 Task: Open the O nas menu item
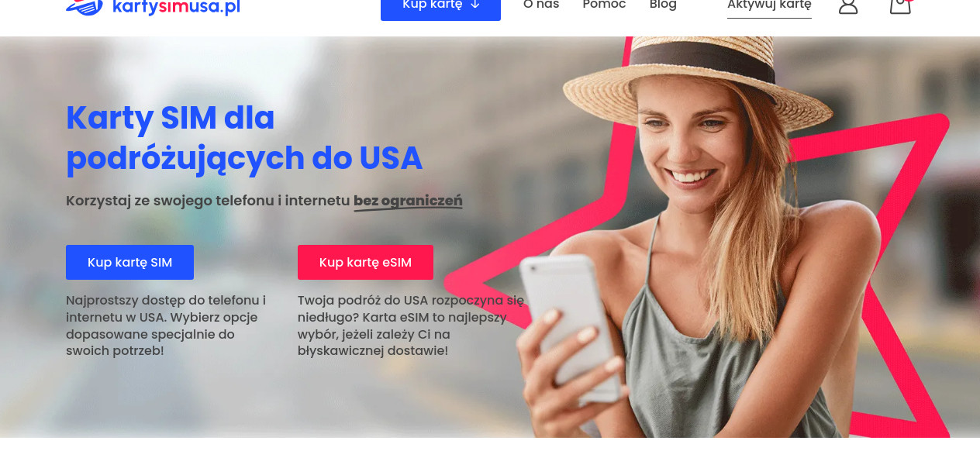pos(541,5)
